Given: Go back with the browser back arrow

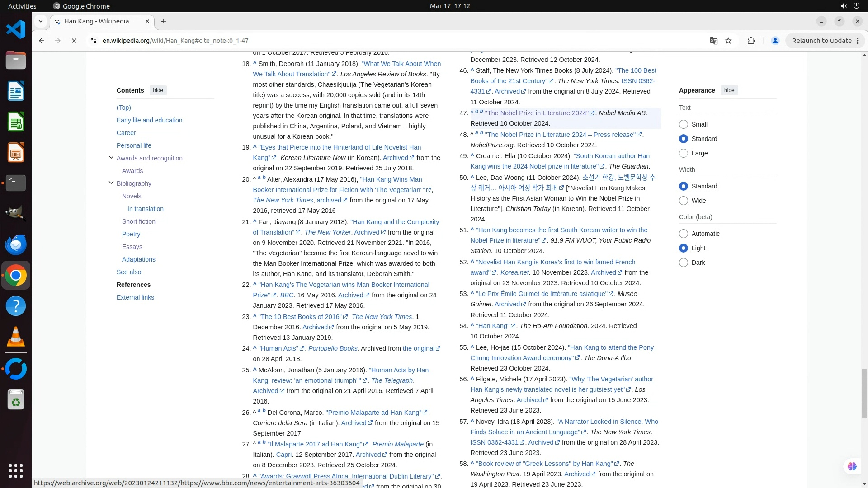Looking at the screenshot, I should point(42,41).
